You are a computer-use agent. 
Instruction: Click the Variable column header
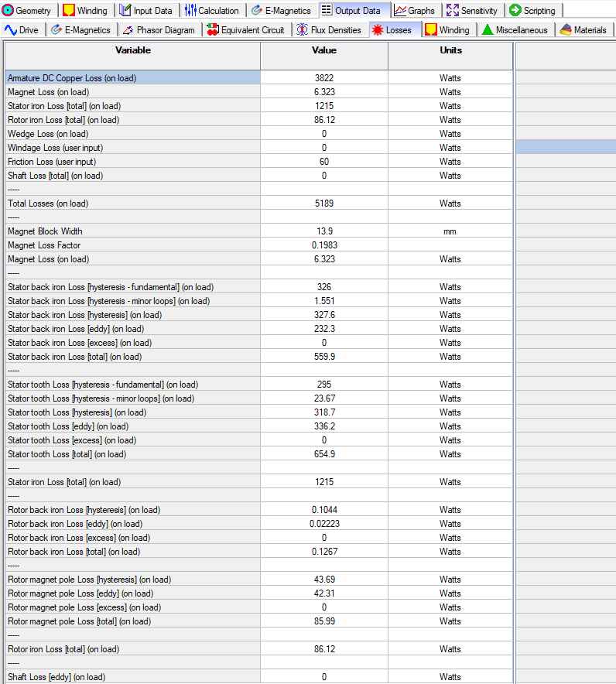132,56
